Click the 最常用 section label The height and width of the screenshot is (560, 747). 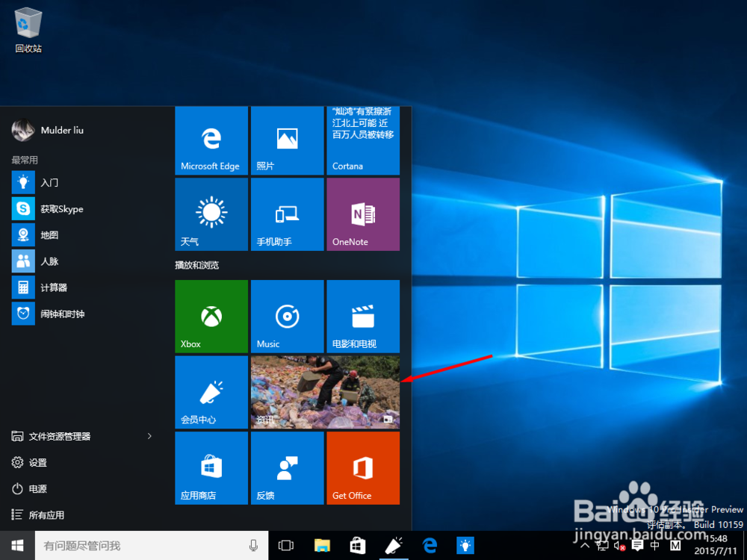click(x=25, y=160)
